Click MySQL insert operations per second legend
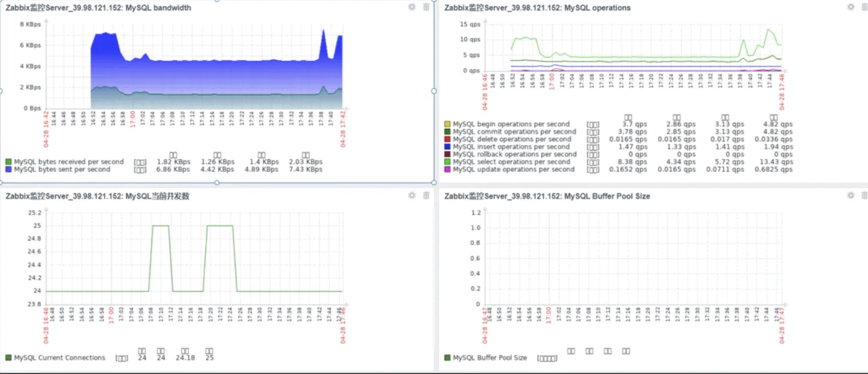 coord(511,147)
